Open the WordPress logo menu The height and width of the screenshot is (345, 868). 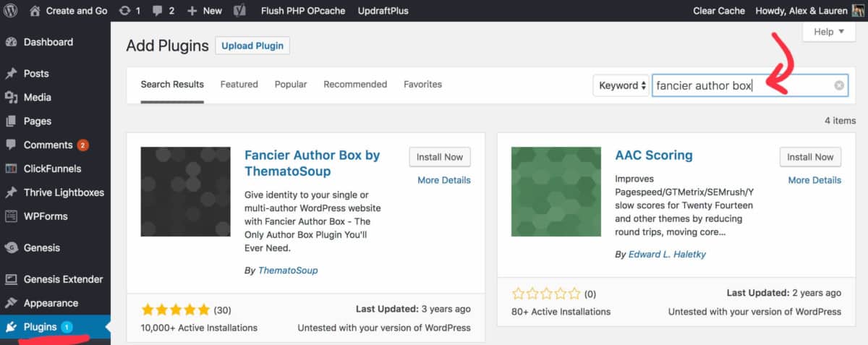click(x=11, y=11)
